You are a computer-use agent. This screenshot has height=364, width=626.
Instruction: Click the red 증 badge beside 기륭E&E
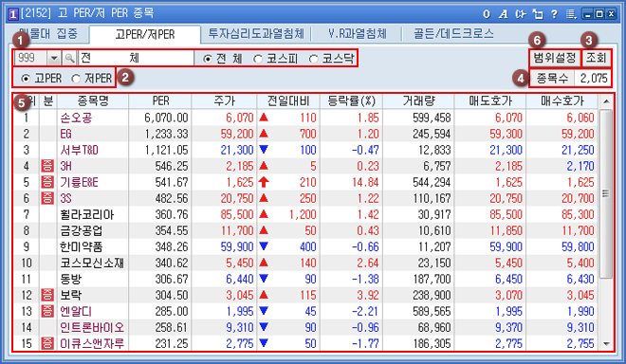click(x=47, y=182)
